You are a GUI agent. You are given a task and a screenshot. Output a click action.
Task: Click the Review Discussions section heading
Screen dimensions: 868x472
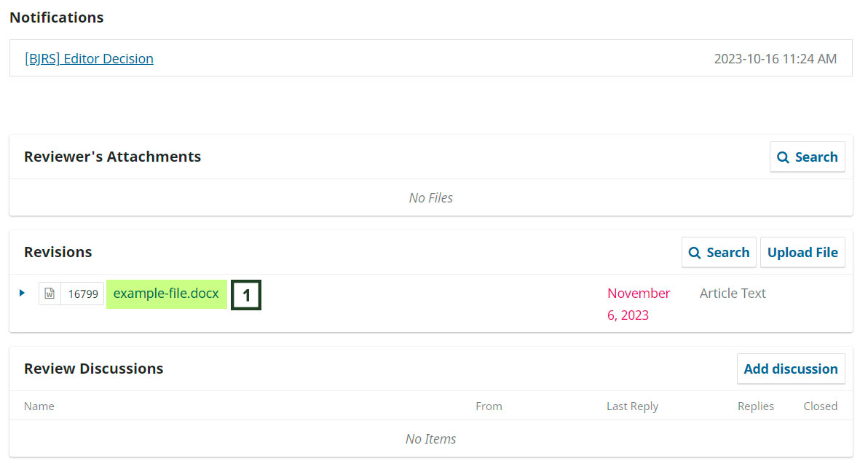93,369
